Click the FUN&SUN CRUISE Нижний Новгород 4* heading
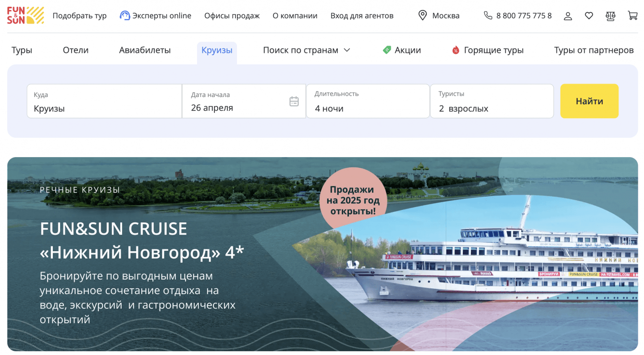 coord(142,241)
